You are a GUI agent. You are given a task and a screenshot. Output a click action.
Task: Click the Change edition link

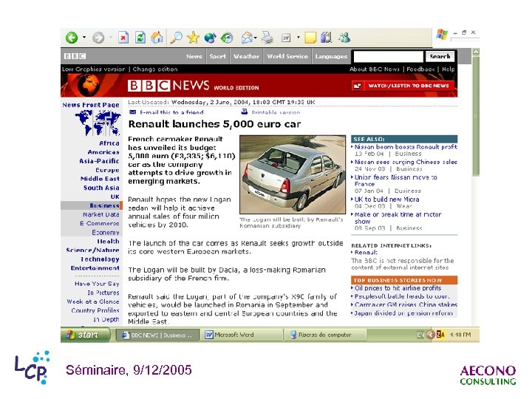(155, 69)
